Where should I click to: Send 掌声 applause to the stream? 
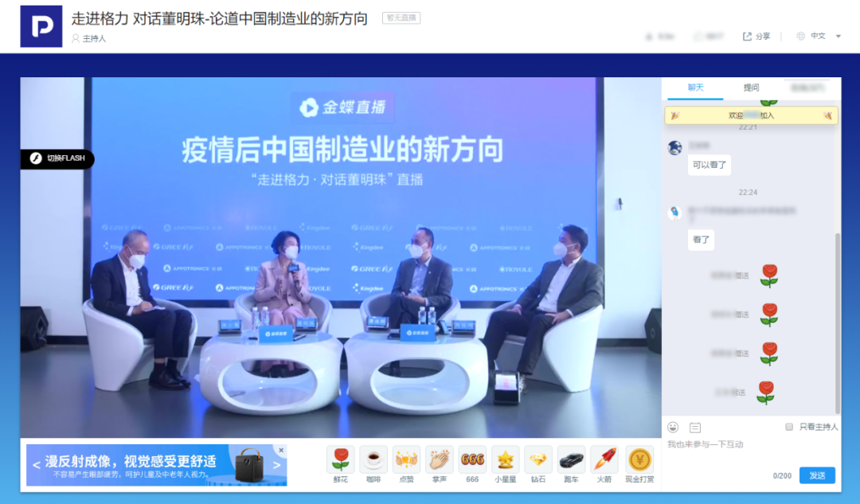439,460
